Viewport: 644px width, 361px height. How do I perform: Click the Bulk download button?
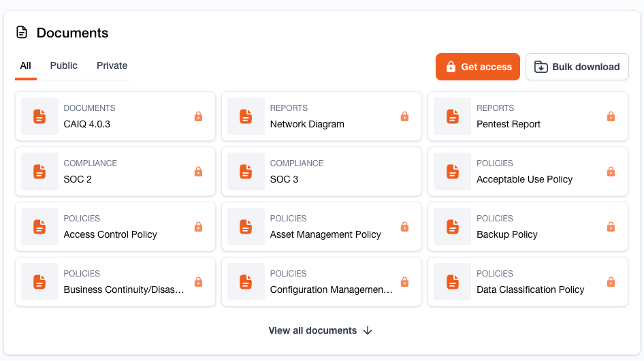tap(577, 67)
